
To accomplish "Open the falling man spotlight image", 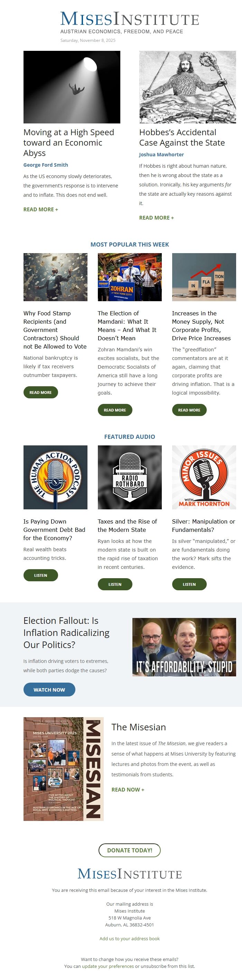I will (x=72, y=87).
